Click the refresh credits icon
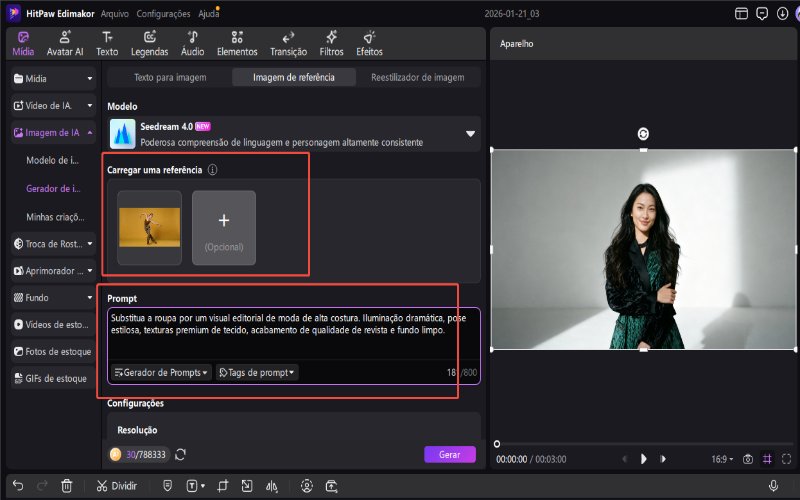This screenshot has height=500, width=800. pos(180,454)
